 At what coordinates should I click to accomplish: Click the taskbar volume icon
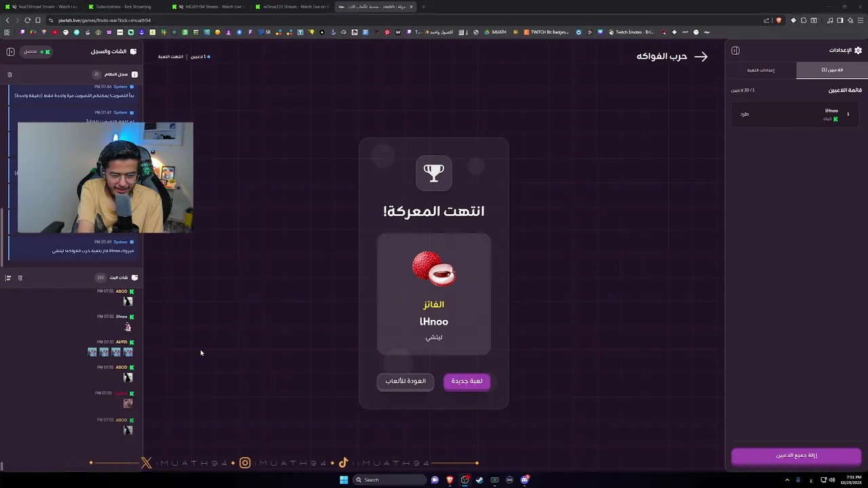(832, 480)
